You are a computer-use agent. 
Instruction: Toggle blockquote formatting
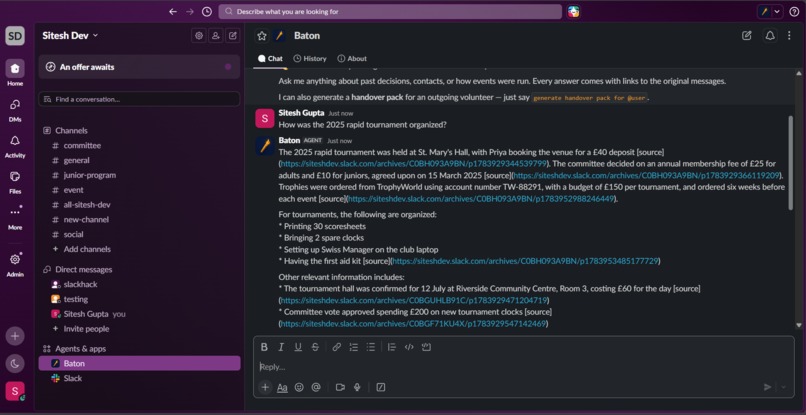pos(392,347)
